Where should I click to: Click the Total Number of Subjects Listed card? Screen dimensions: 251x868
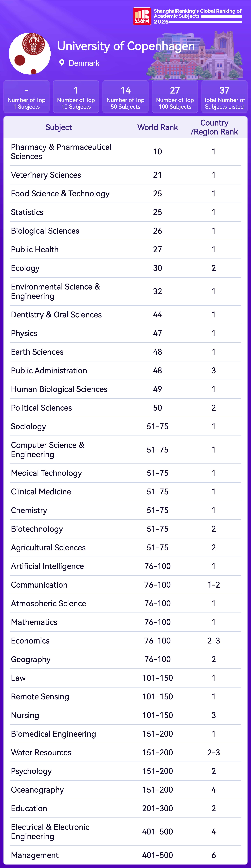coord(224,97)
